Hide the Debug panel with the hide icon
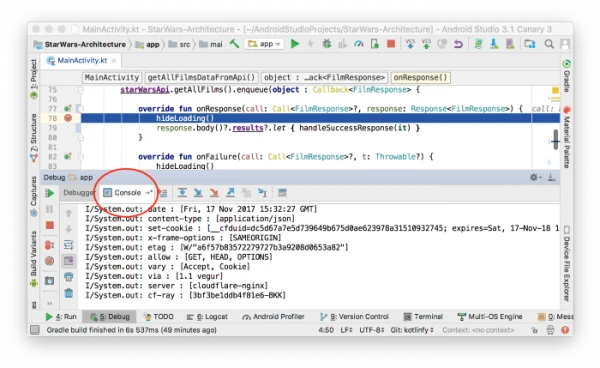600x368 pixels. pyautogui.click(x=551, y=177)
